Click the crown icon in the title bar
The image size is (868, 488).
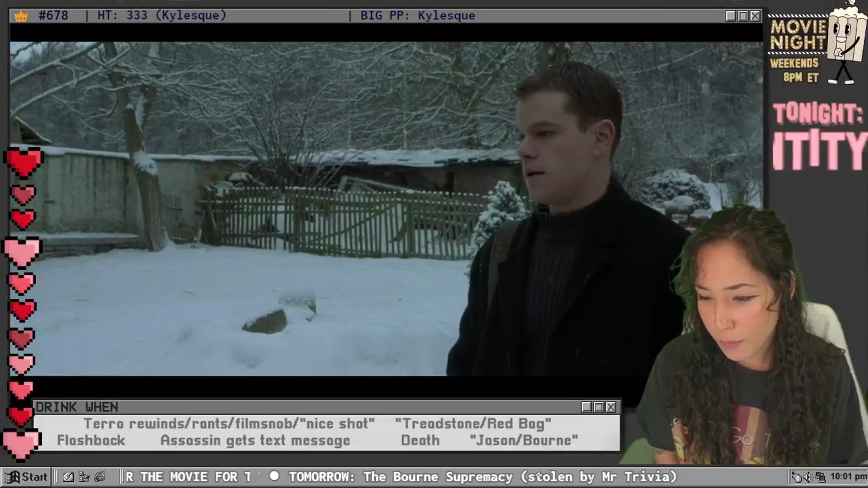click(21, 16)
